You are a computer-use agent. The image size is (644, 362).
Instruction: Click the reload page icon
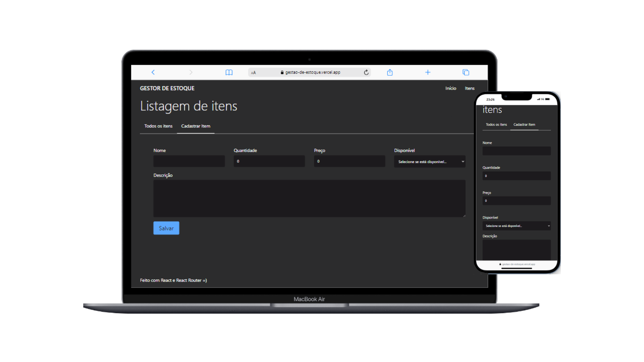click(x=366, y=72)
